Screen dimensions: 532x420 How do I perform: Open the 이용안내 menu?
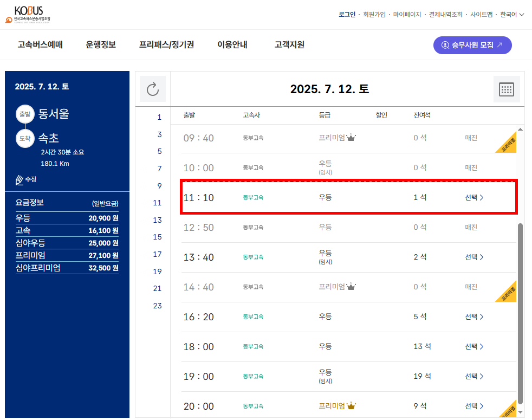(232, 45)
